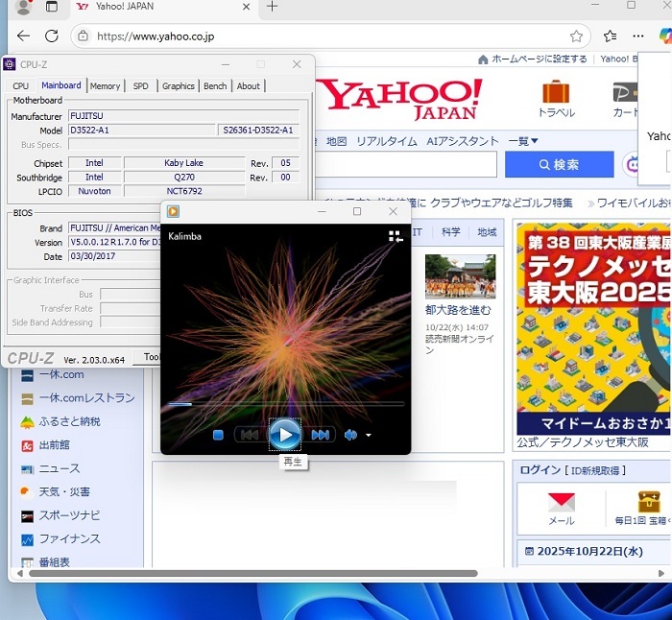The image size is (672, 620).
Task: Click the browser refresh icon
Action: point(52,36)
